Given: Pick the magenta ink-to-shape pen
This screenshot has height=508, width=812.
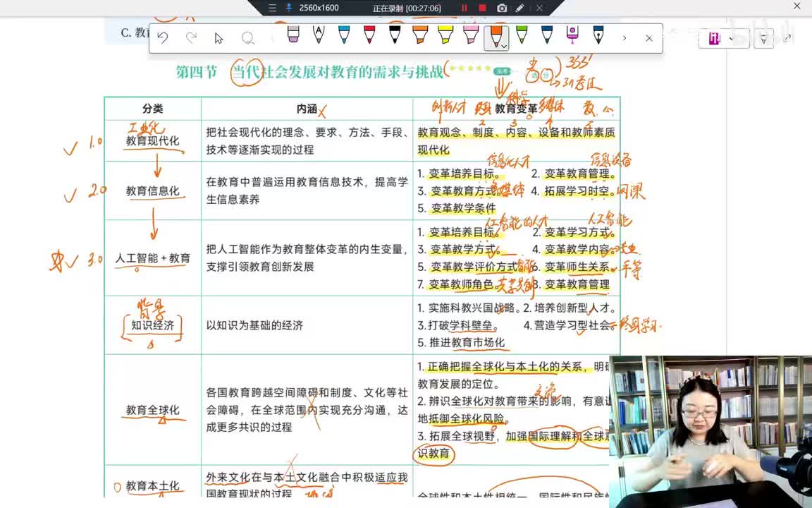Looking at the screenshot, I should pyautogui.click(x=572, y=35).
